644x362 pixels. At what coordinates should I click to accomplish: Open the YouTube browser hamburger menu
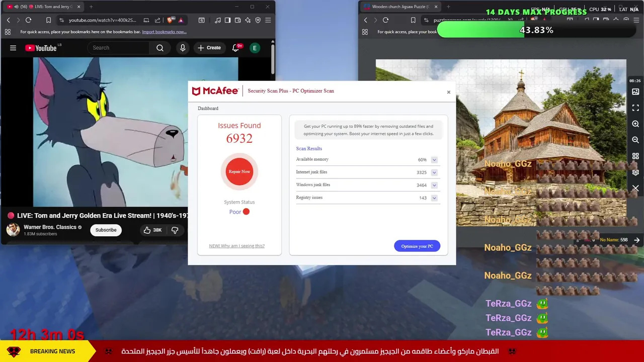coord(268,20)
